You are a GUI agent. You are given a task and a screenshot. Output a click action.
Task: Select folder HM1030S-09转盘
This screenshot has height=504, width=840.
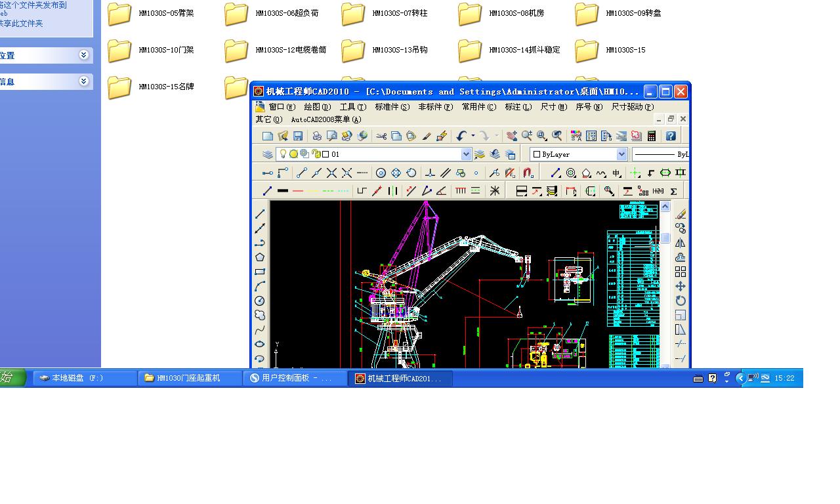click(x=618, y=13)
